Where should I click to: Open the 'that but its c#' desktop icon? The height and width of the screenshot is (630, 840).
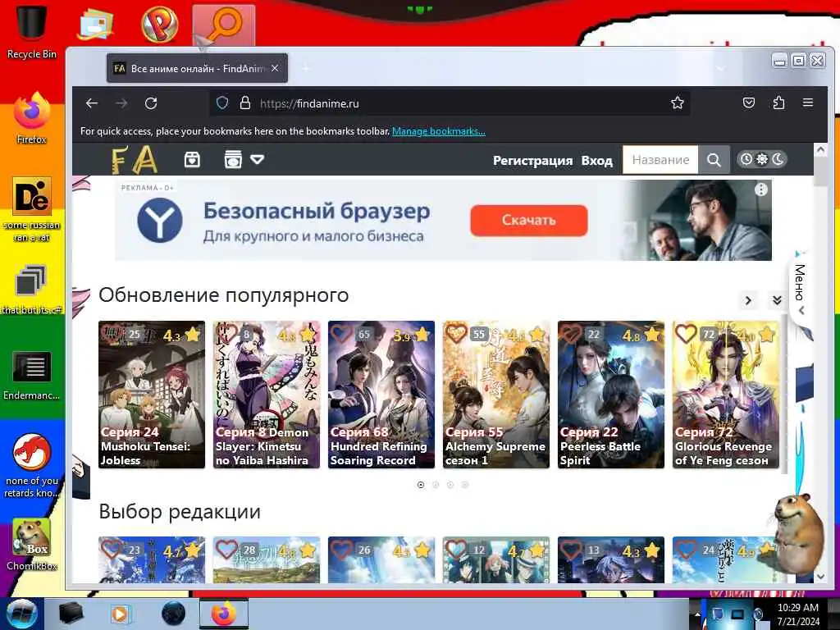pyautogui.click(x=31, y=290)
